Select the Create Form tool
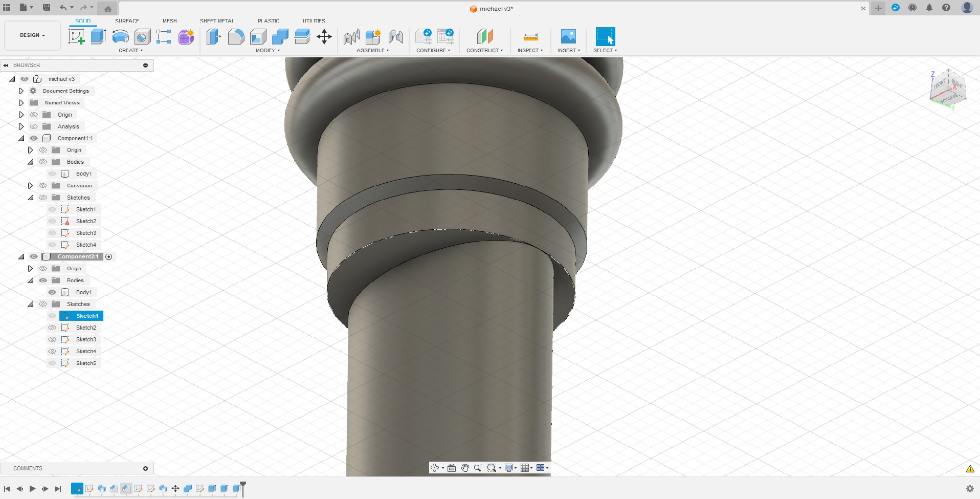This screenshot has height=499, width=980. pyautogui.click(x=186, y=36)
